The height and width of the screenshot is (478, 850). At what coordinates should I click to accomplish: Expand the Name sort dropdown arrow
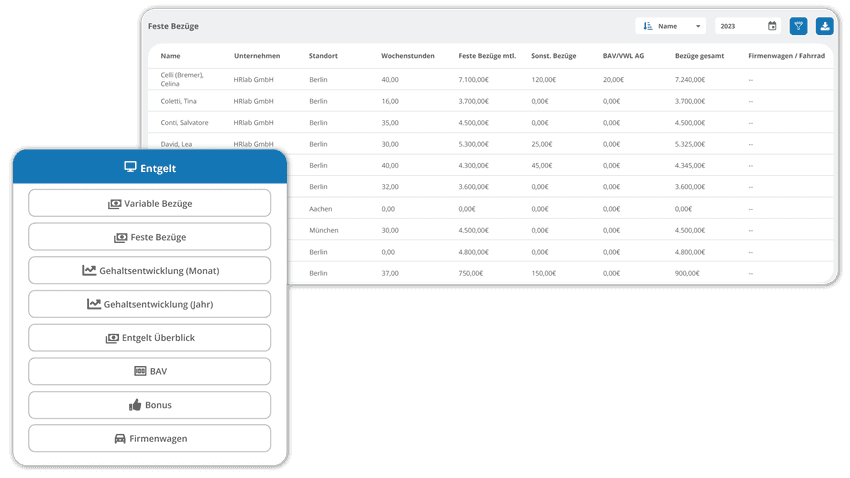click(698, 26)
